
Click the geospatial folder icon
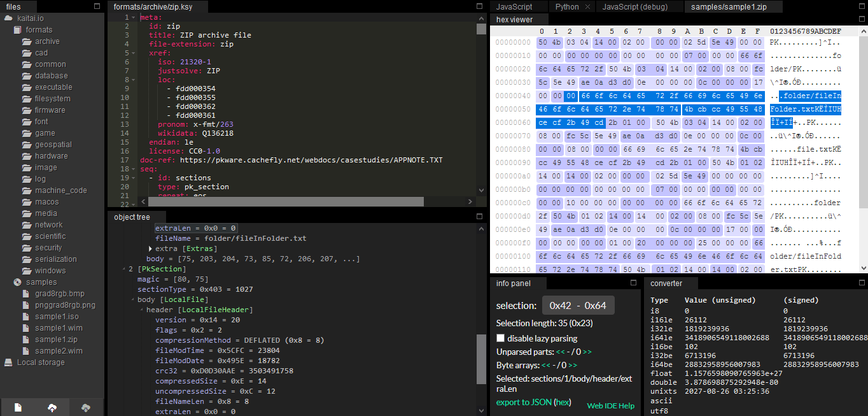pos(27,145)
